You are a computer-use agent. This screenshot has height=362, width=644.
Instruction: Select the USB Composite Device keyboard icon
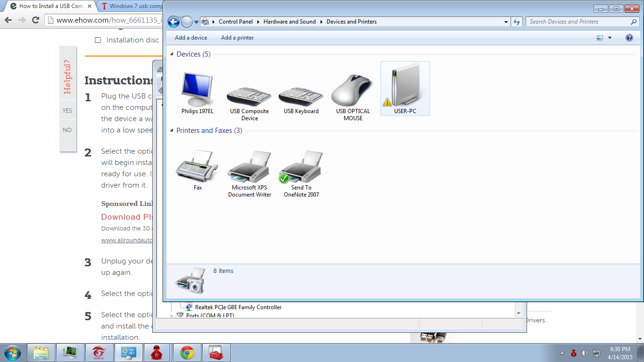(x=249, y=98)
